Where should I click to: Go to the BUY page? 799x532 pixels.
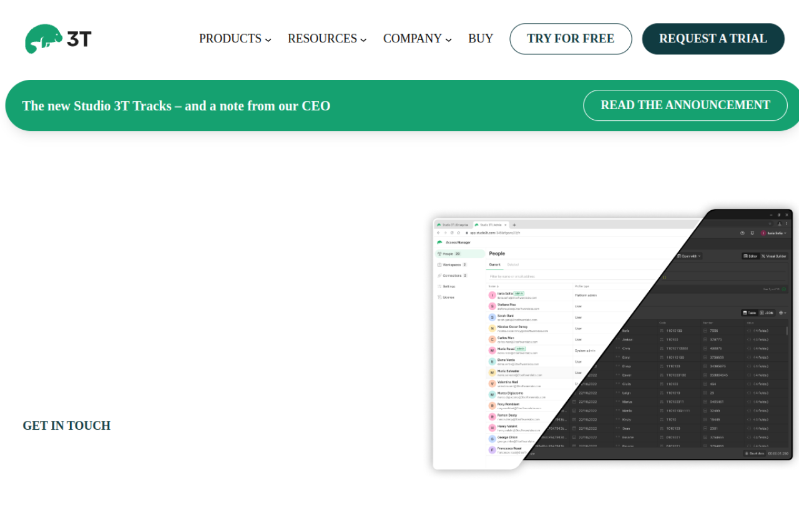pos(481,39)
